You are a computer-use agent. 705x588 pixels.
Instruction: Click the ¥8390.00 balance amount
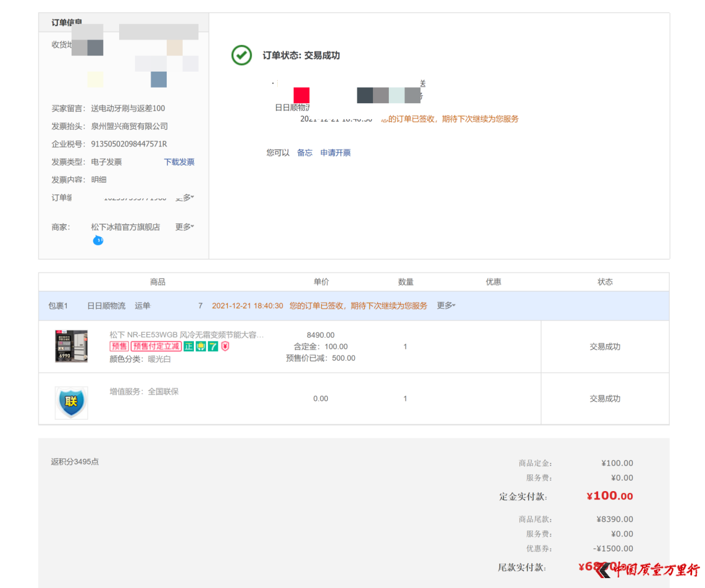coord(615,519)
